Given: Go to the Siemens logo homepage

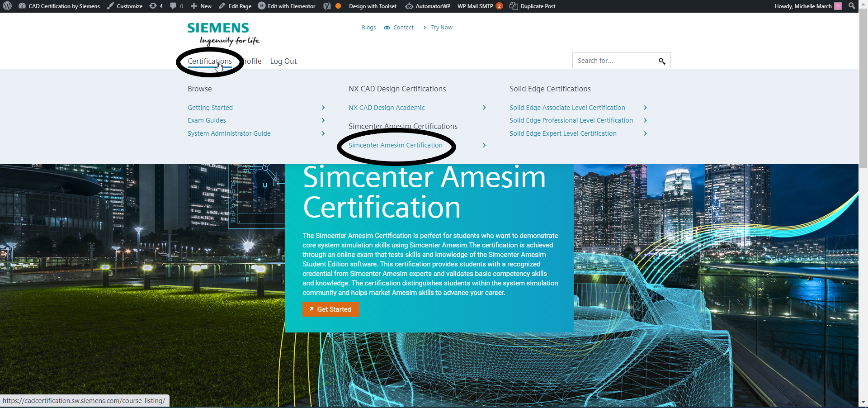Looking at the screenshot, I should pos(223,34).
